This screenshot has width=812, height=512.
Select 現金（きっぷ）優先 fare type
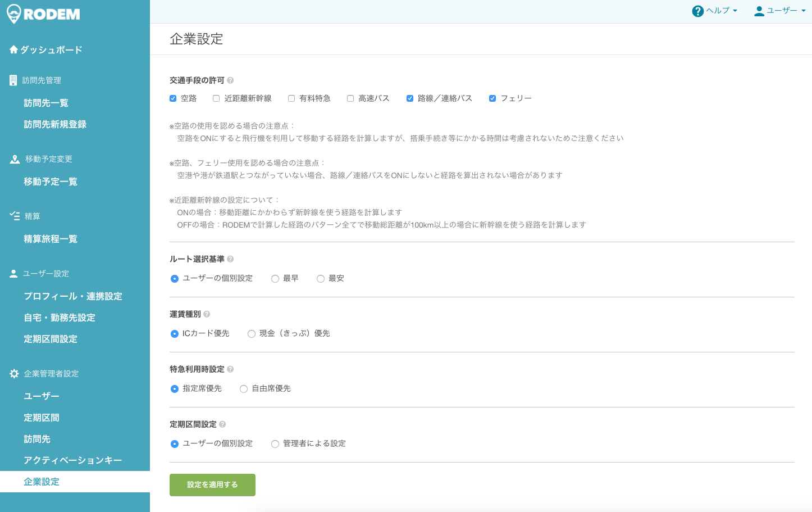point(252,334)
